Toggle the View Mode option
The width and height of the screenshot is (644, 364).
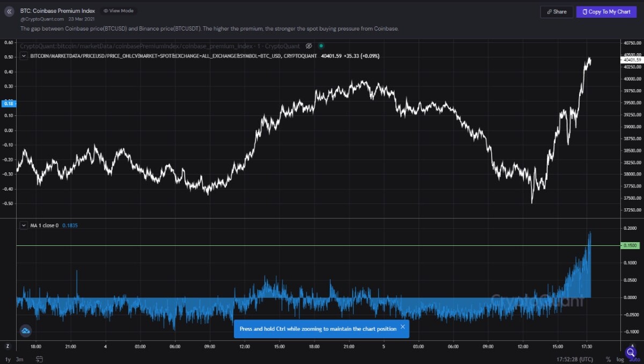tap(119, 11)
